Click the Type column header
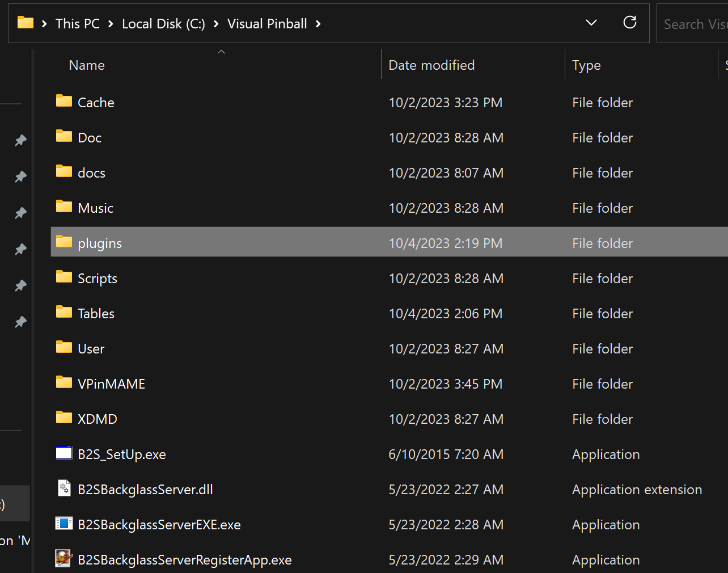Viewport: 728px width, 573px height. pos(586,65)
